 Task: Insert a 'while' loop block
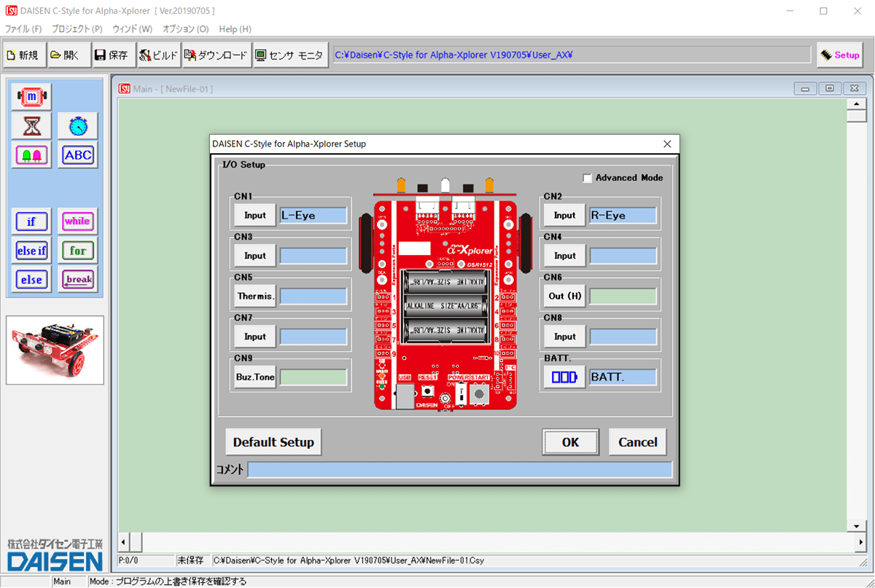(78, 221)
